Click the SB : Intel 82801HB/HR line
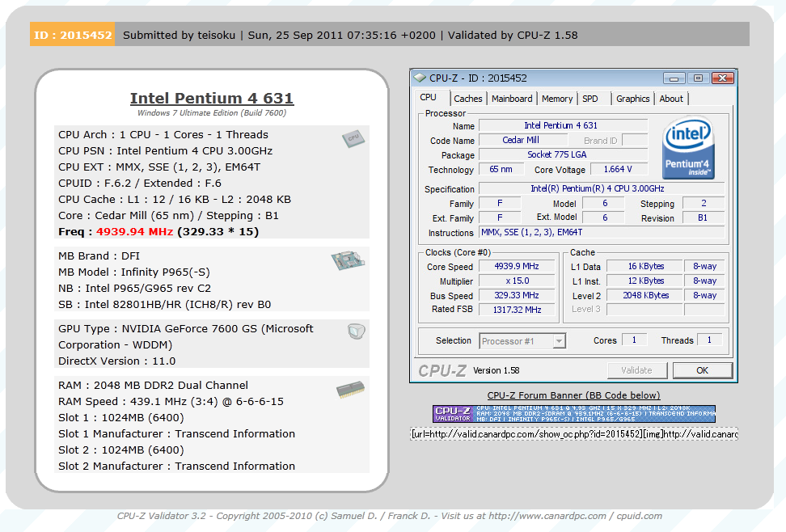Screen dimensions: 786x532 [x=164, y=304]
